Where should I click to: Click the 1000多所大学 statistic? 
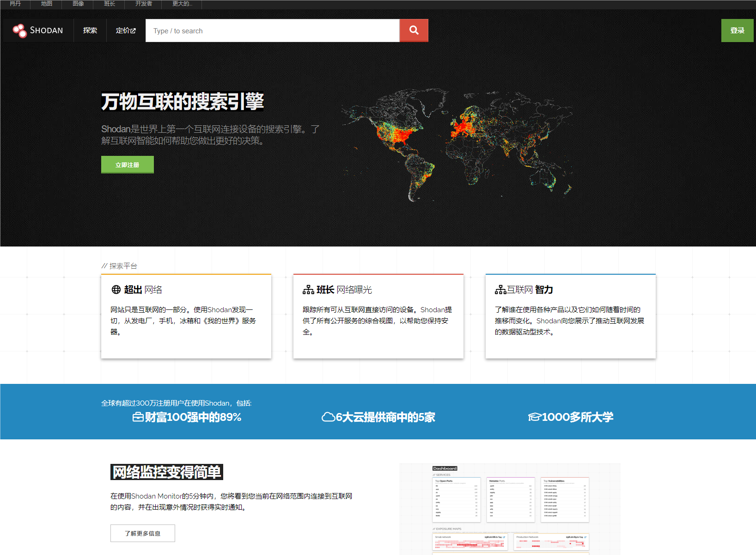[578, 417]
